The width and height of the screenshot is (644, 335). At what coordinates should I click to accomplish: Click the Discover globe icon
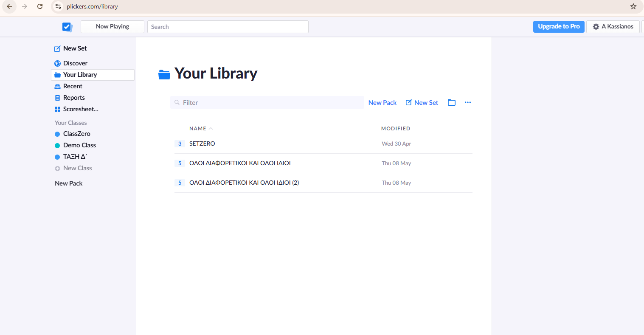coord(57,64)
